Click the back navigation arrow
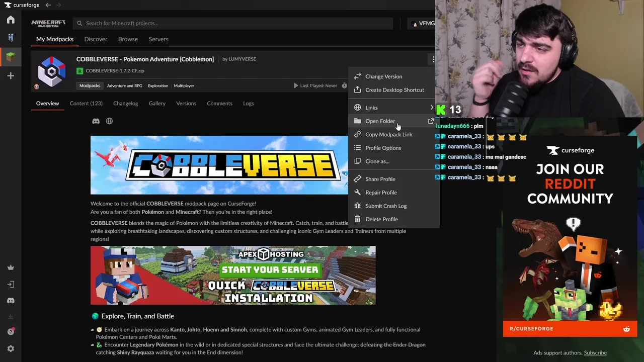 tap(48, 5)
